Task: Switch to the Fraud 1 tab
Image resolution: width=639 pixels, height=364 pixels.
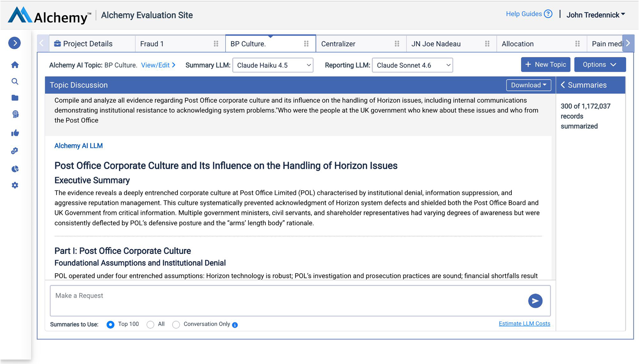Action: [152, 44]
